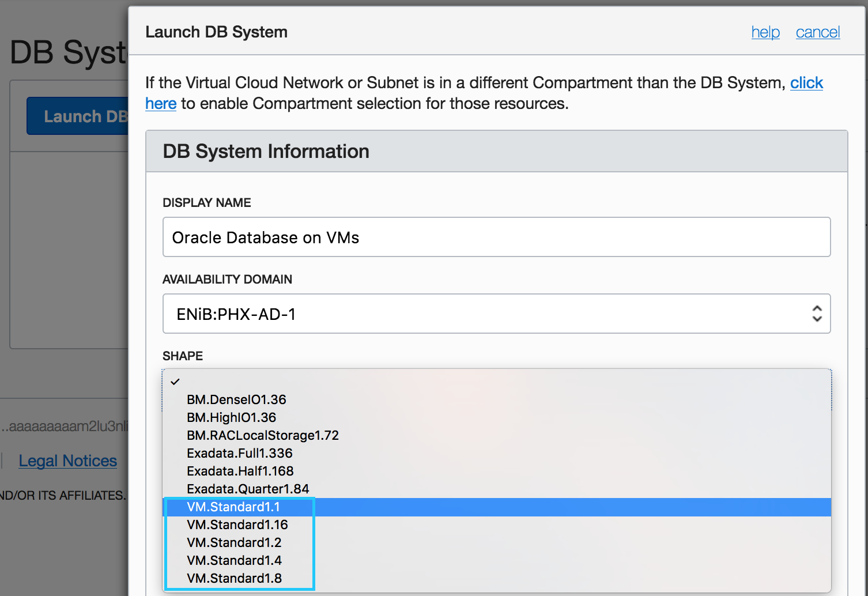Cancel the Launch DB System dialog

[817, 32]
